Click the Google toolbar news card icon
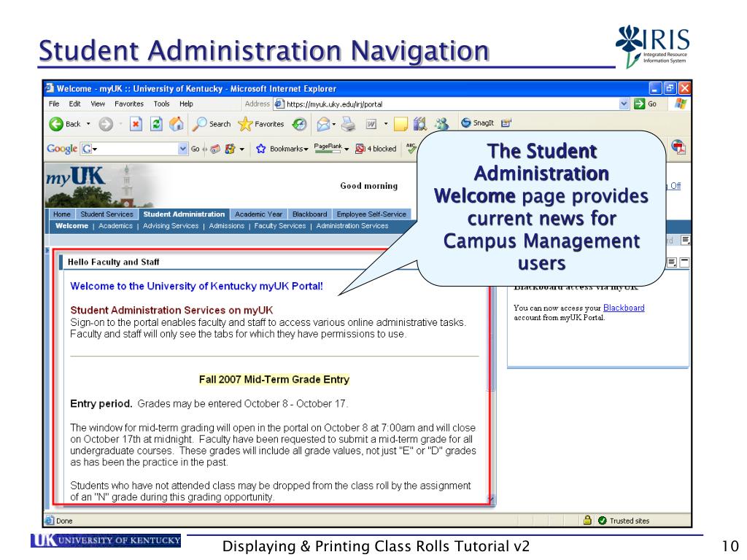 pos(215,149)
